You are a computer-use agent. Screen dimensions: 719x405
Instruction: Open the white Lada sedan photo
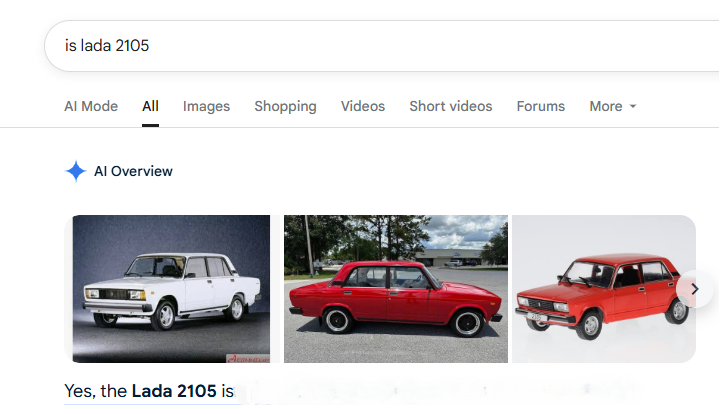pos(167,288)
